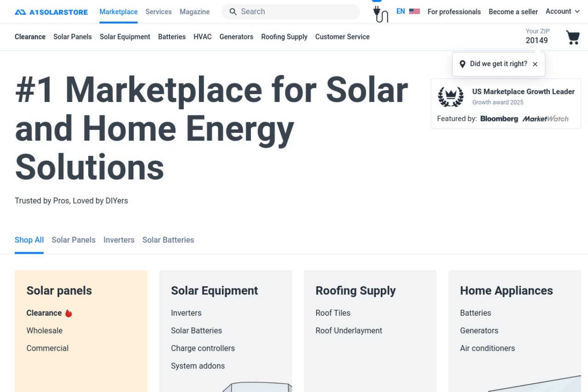Open the HVAC menu item

click(x=203, y=37)
